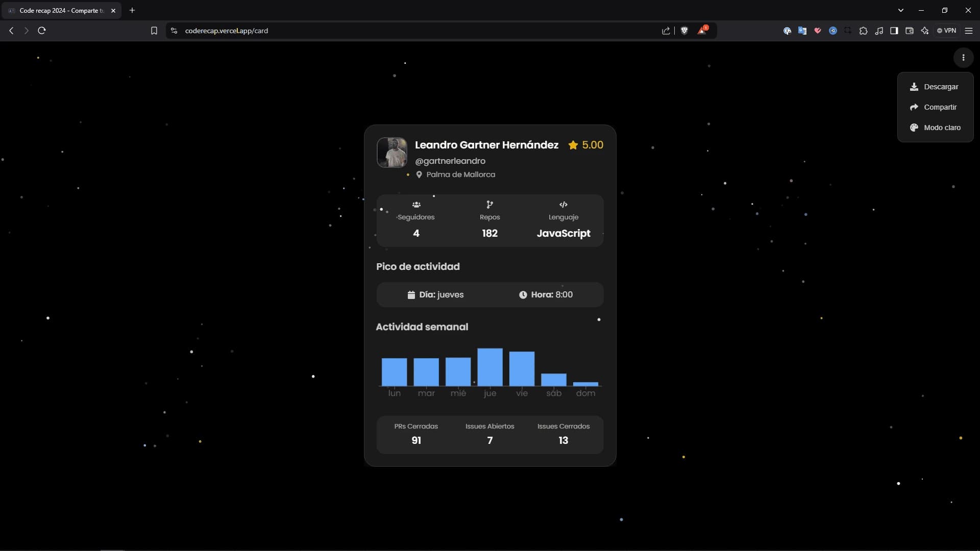This screenshot has width=980, height=551.
Task: Click the vie bar in weekly chart
Action: pos(522,368)
